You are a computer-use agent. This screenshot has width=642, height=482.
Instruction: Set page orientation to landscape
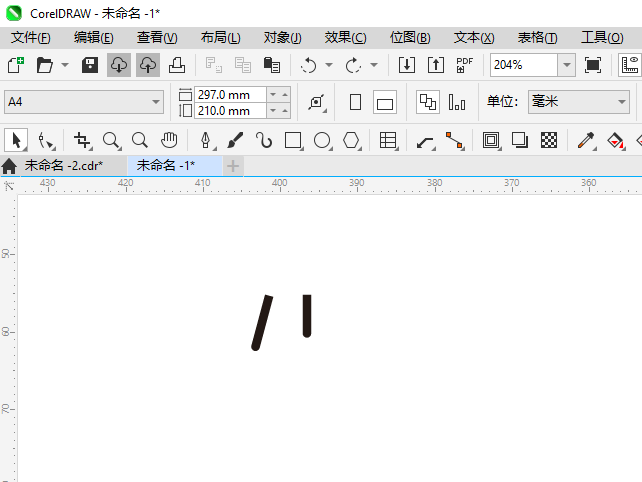(385, 102)
